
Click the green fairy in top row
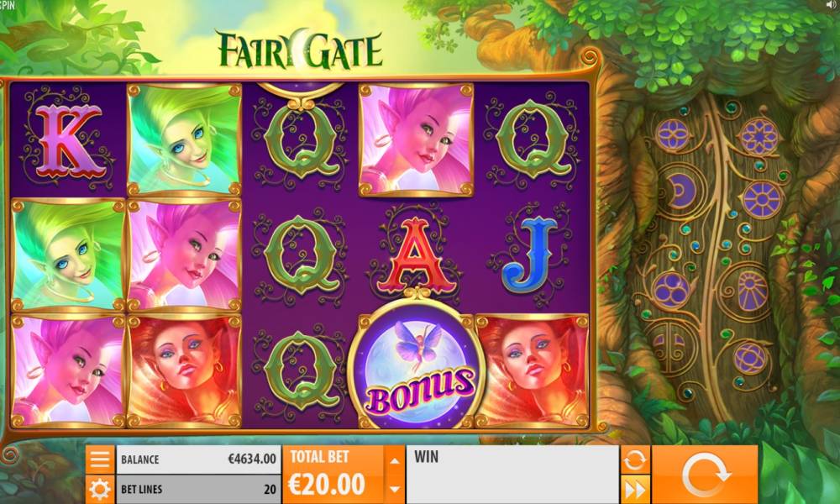(x=184, y=139)
